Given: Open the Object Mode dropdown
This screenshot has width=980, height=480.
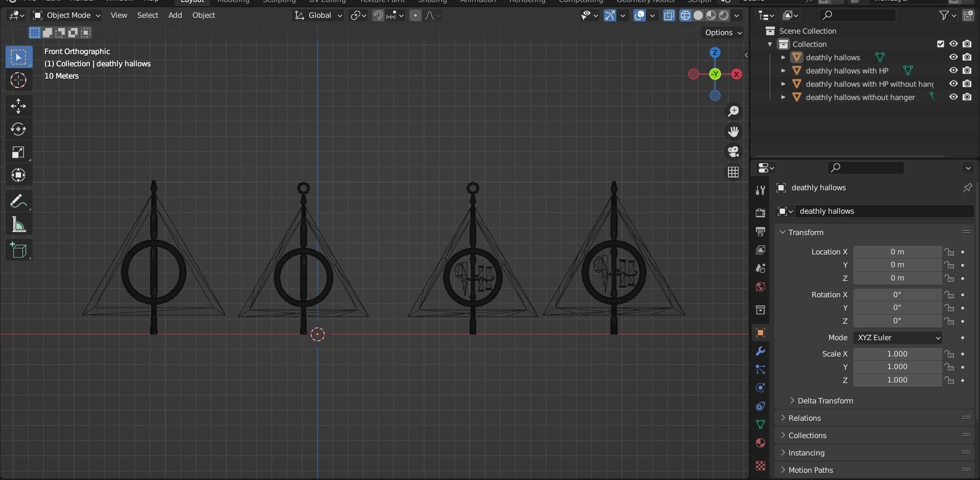Looking at the screenshot, I should tap(66, 15).
